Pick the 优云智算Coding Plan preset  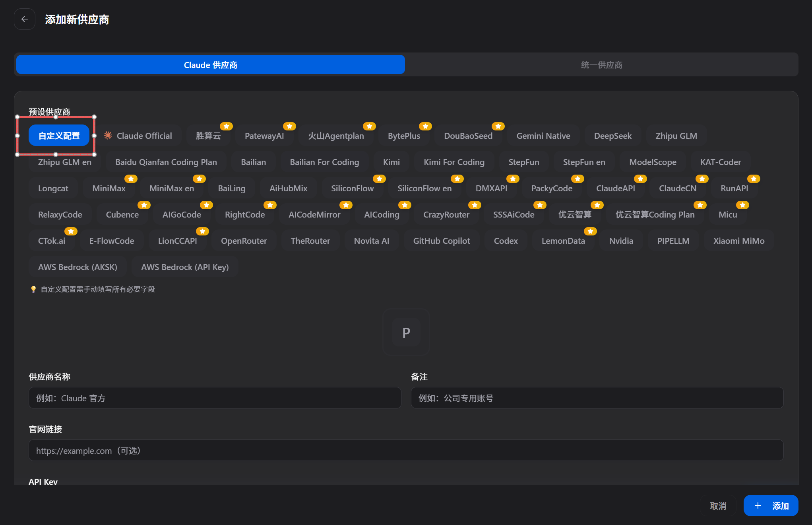click(x=655, y=214)
